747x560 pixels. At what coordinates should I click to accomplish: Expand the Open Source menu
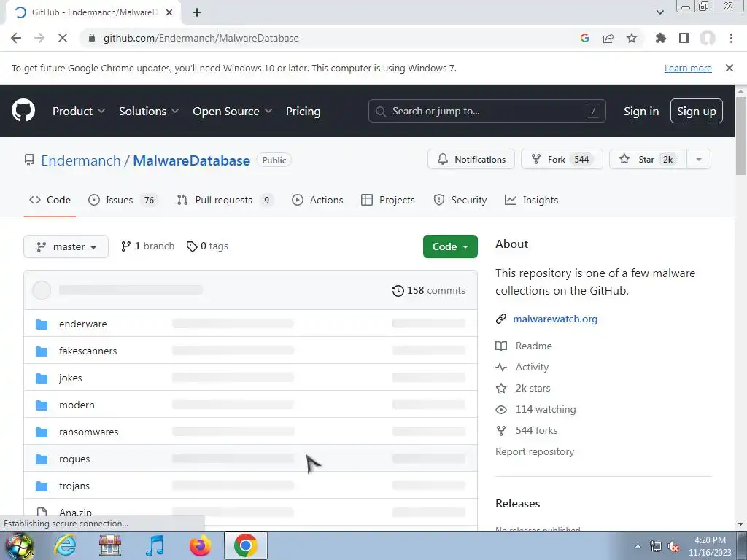(233, 111)
